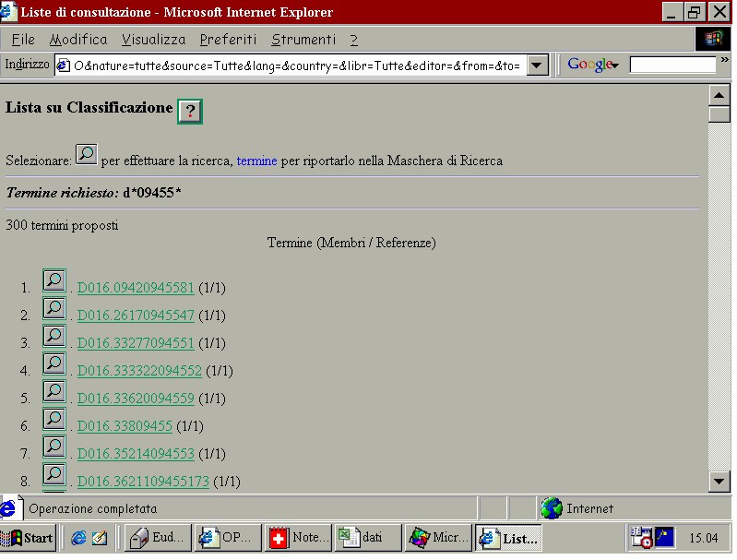Click into the Google search field

[672, 65]
